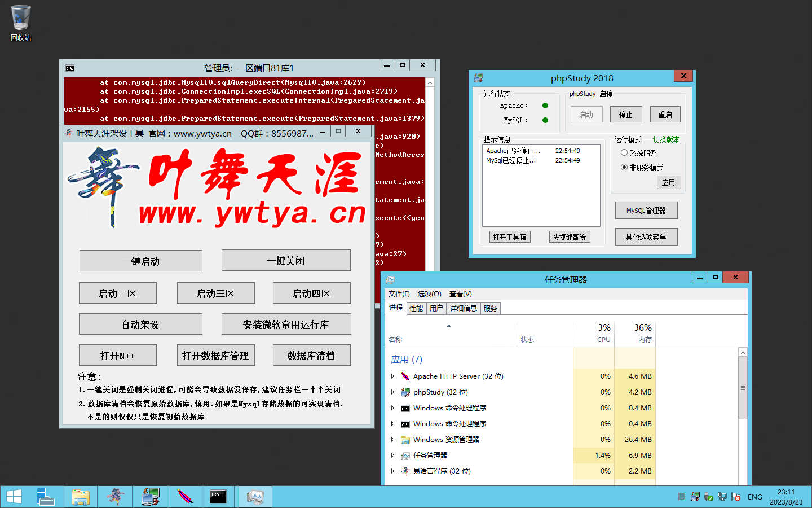The image size is (812, 508).
Task: Expand phpStudy (32 位) process row
Action: [x=392, y=392]
